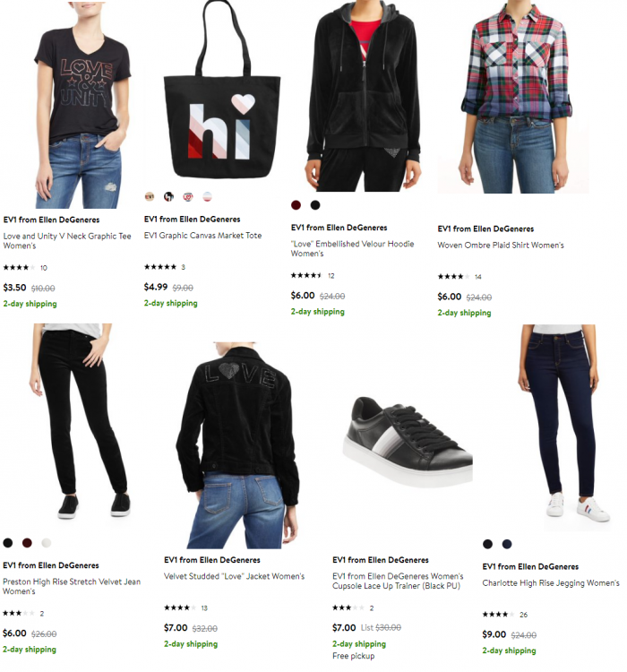Select the black swatch under velour hoodie
The image size is (627, 672).
pos(315,205)
